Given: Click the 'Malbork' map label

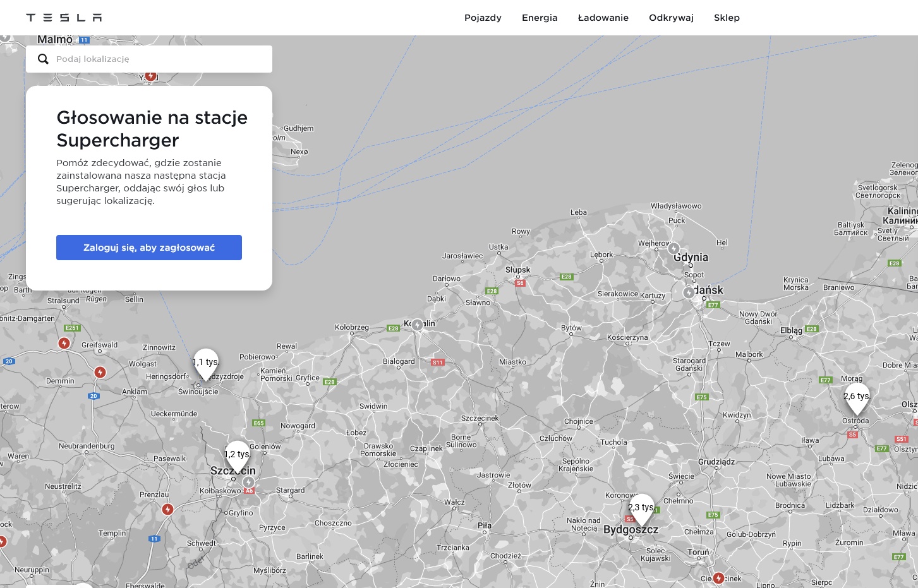Looking at the screenshot, I should tap(749, 354).
